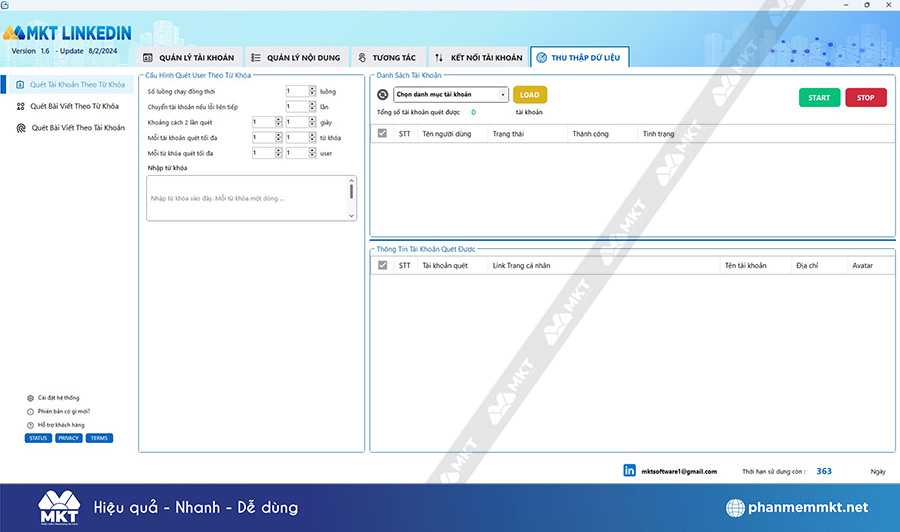Click the Số luồng chạy đồng thời spinner arrows

pos(312,91)
